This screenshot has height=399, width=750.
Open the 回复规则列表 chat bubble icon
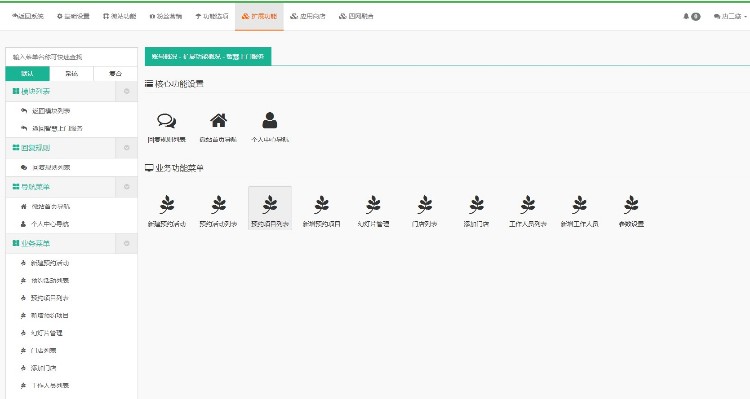[x=166, y=121]
